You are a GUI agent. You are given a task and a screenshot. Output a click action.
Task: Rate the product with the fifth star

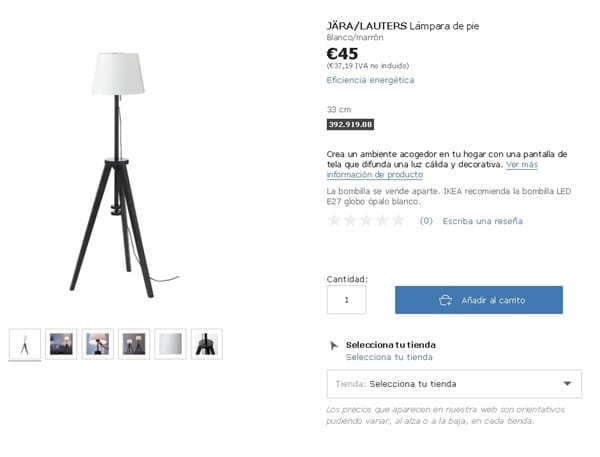click(398, 220)
